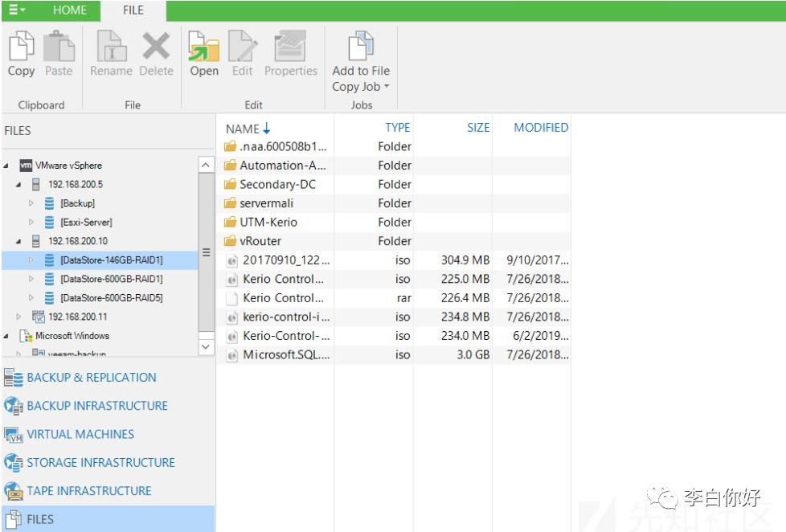Click Add to File Copy Job icon
Viewport: 786px width, 532px height.
point(361,46)
